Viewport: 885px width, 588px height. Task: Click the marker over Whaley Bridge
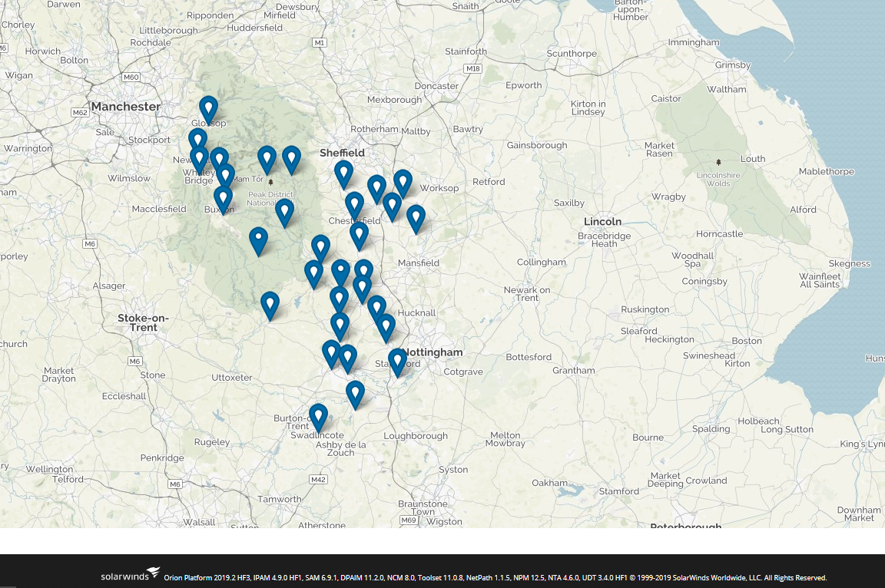coord(199,160)
